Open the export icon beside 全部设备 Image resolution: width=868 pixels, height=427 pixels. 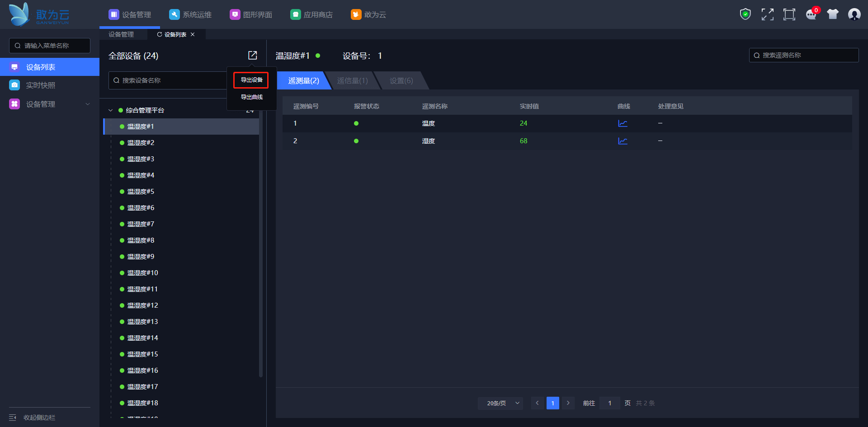click(x=252, y=55)
